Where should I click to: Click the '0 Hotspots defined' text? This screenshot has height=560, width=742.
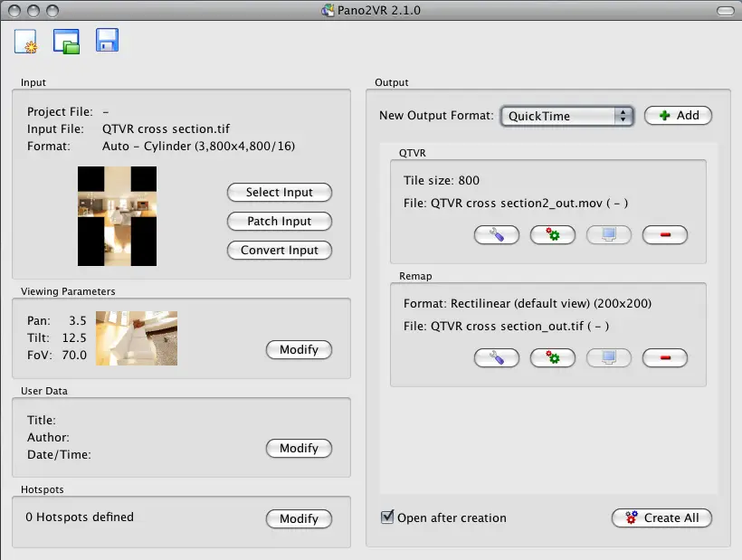80,517
